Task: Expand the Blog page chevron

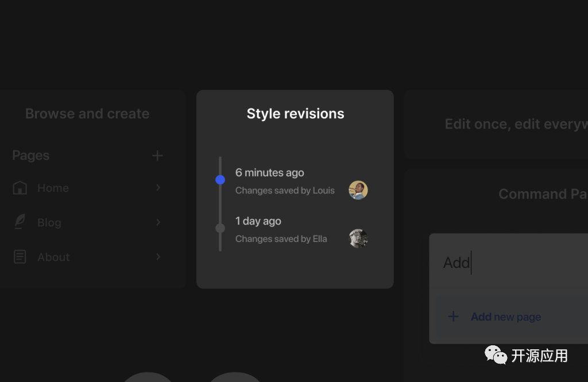Action: coord(158,223)
